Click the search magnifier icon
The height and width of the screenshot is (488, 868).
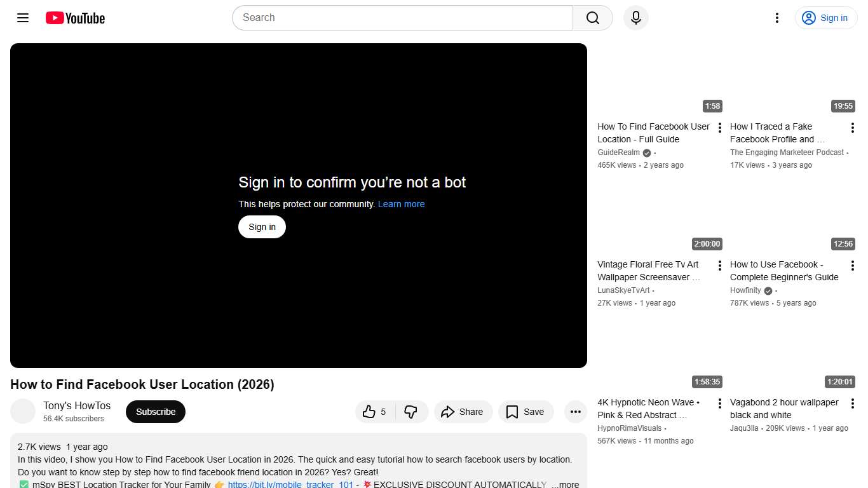pyautogui.click(x=592, y=18)
